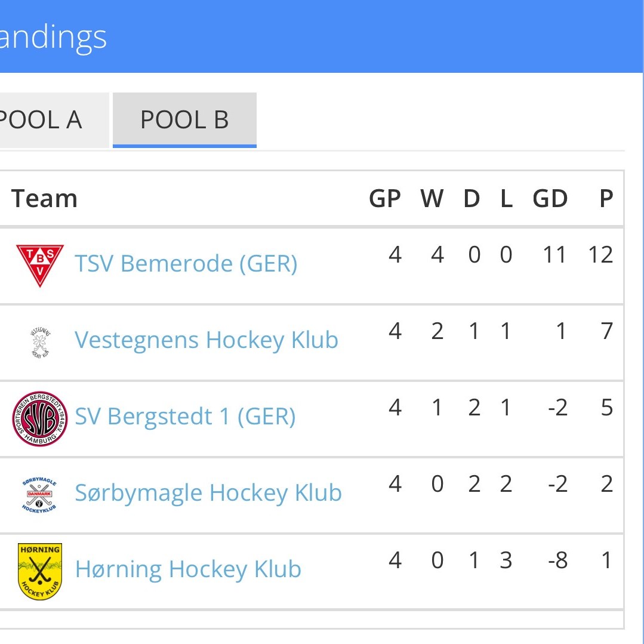The width and height of the screenshot is (644, 644).
Task: Click the P points column header
Action: point(606,199)
